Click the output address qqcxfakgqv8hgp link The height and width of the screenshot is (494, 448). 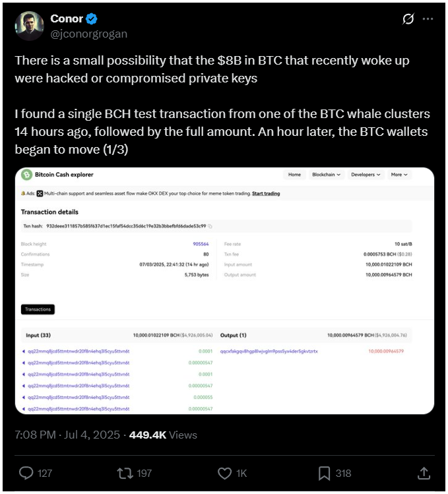[x=269, y=352]
